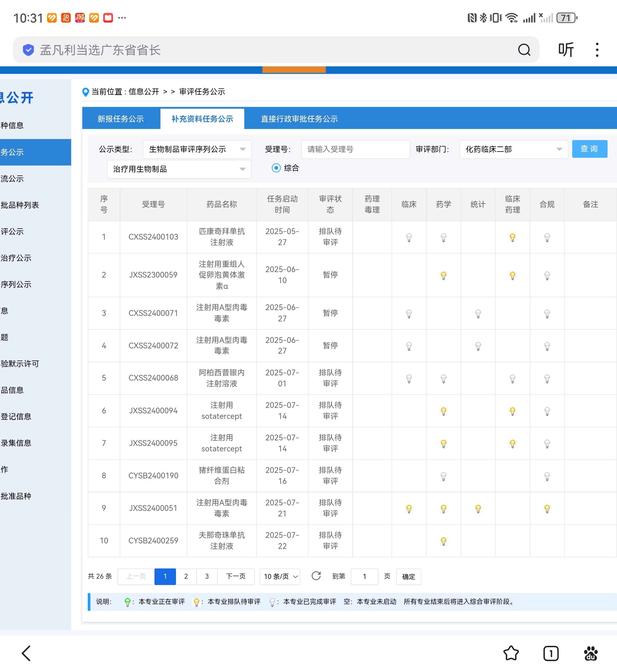The width and height of the screenshot is (617, 672).
Task: Open the 审评部门 dropdown
Action: click(x=513, y=149)
